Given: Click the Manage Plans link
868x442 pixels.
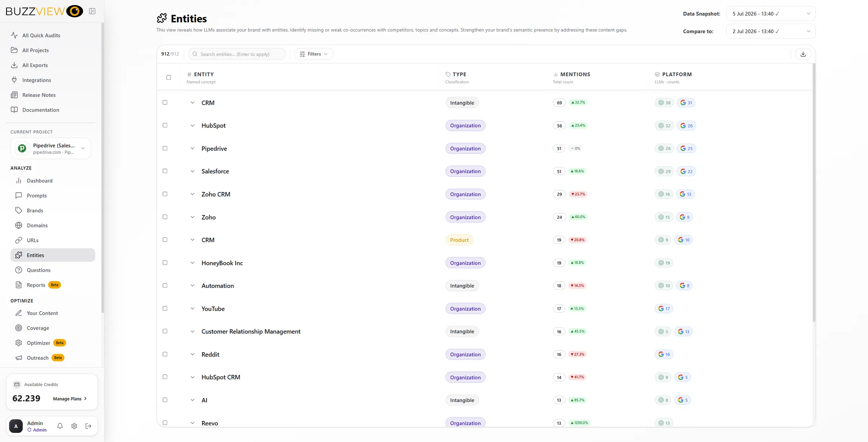Looking at the screenshot, I should click(70, 399).
